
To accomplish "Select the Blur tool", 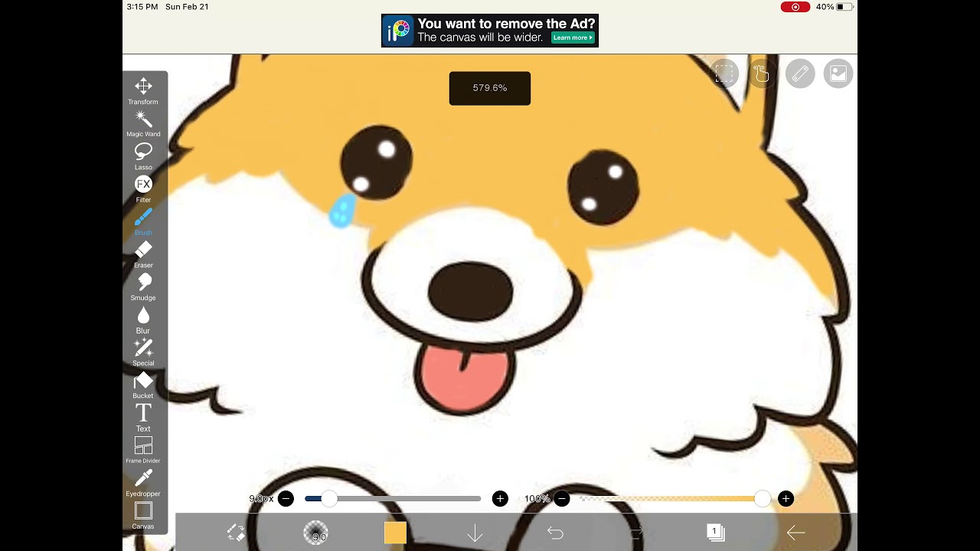I will coord(143,320).
